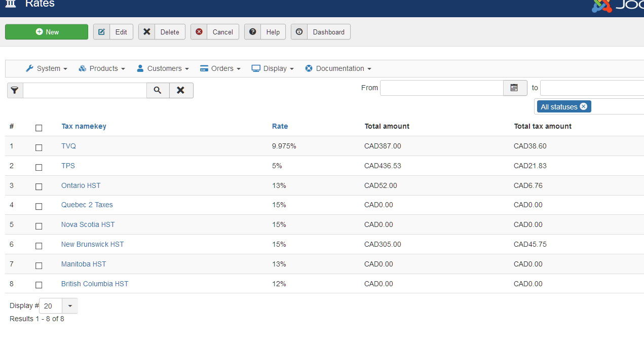Image resolution: width=644 pixels, height=345 pixels.
Task: Toggle the select-all checkbox in header
Action: [x=39, y=128]
